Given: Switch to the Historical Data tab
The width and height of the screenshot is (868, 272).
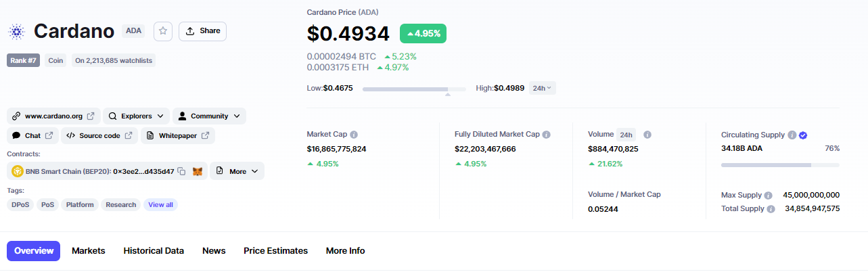Looking at the screenshot, I should click(154, 251).
